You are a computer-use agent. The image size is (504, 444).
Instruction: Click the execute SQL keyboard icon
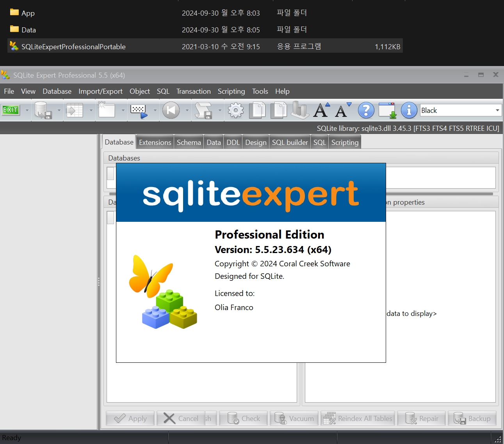tap(139, 111)
